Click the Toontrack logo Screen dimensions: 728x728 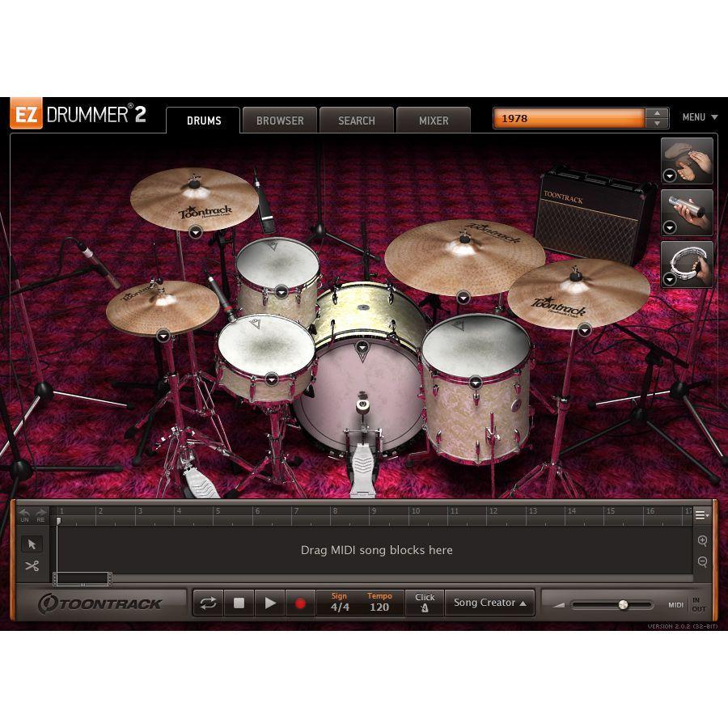coord(99,603)
